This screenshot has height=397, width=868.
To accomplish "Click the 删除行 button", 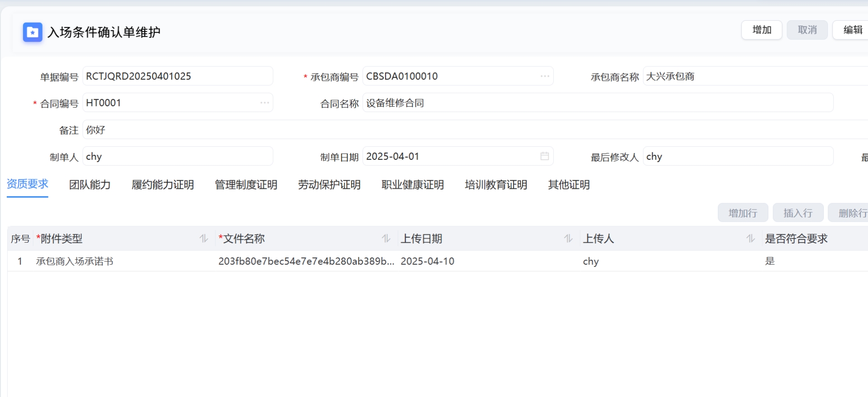I will click(x=849, y=213).
